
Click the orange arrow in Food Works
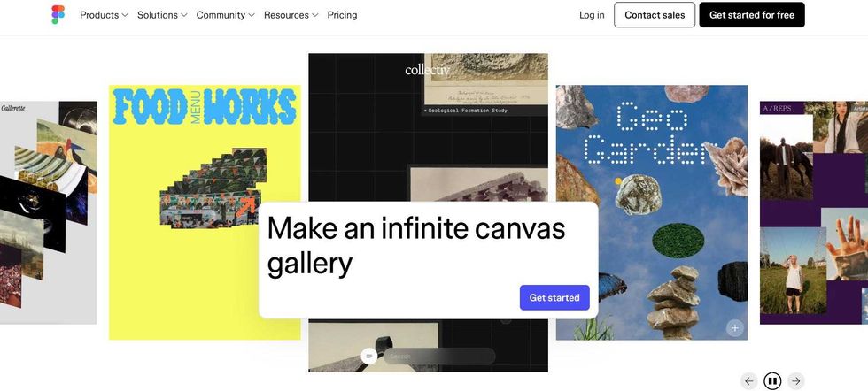point(246,206)
